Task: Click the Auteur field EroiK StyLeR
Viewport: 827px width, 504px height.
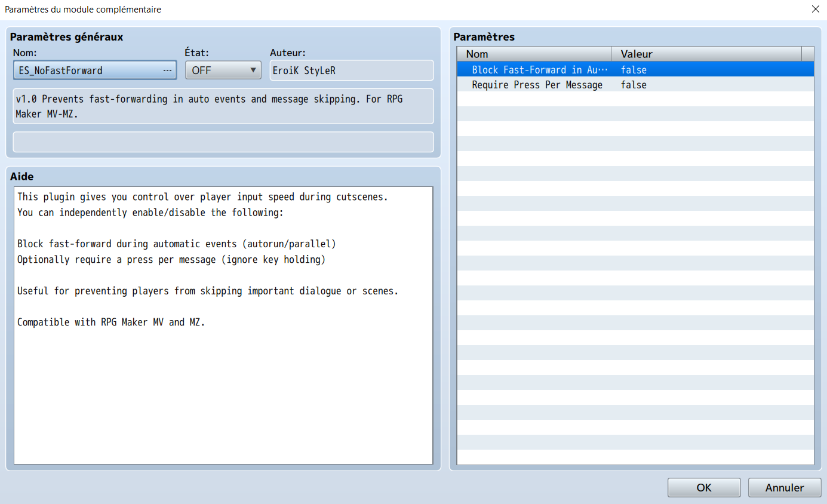Action: click(x=352, y=70)
